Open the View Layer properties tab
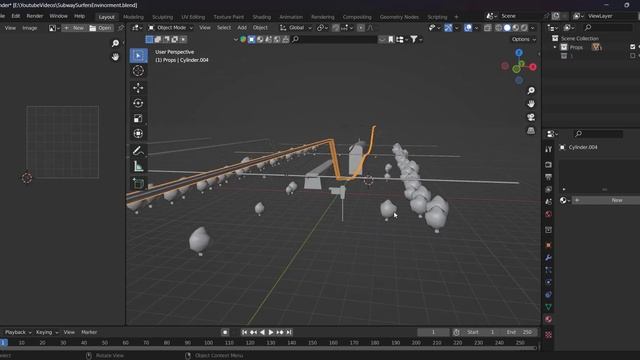The height and width of the screenshot is (360, 640). [549, 189]
